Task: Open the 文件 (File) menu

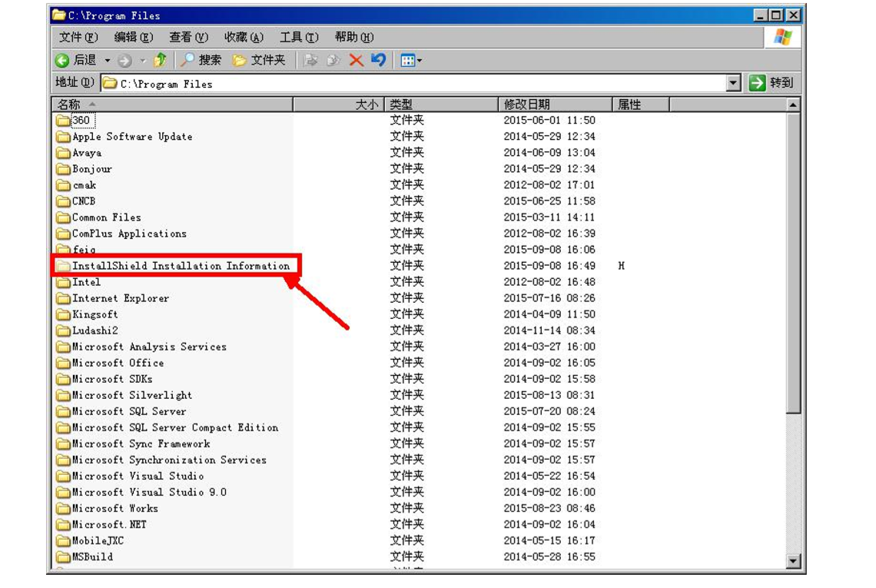Action: [x=78, y=38]
